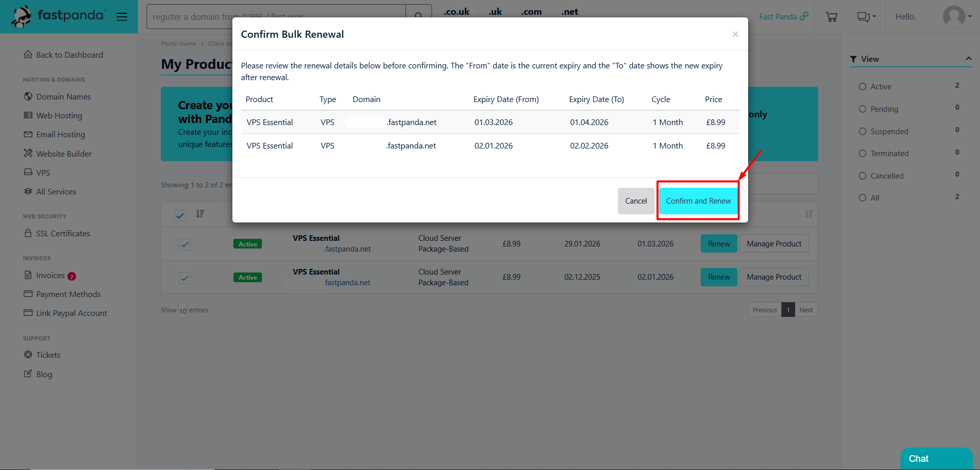Open the show entries count dropdown

pyautogui.click(x=183, y=311)
